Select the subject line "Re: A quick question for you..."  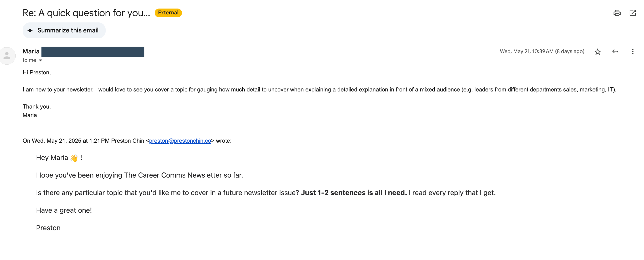86,13
